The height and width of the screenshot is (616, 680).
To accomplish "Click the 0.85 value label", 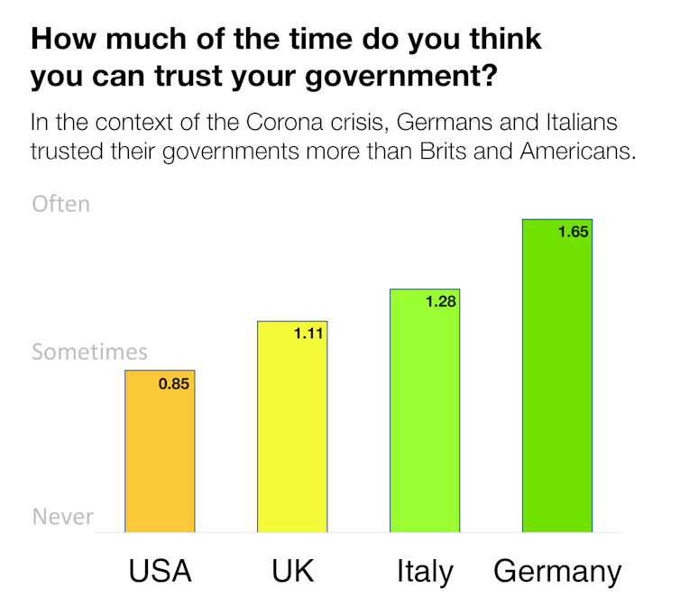I will (174, 383).
